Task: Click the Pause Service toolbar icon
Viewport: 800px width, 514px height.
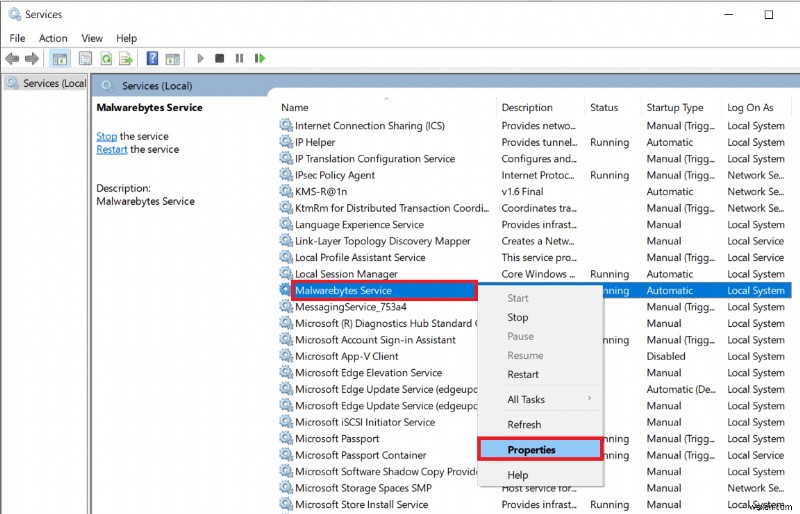Action: click(x=239, y=58)
